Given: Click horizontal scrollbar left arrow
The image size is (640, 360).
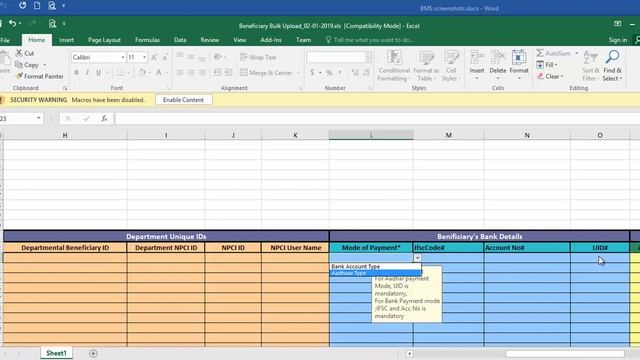Looking at the screenshot, I should click(409, 354).
